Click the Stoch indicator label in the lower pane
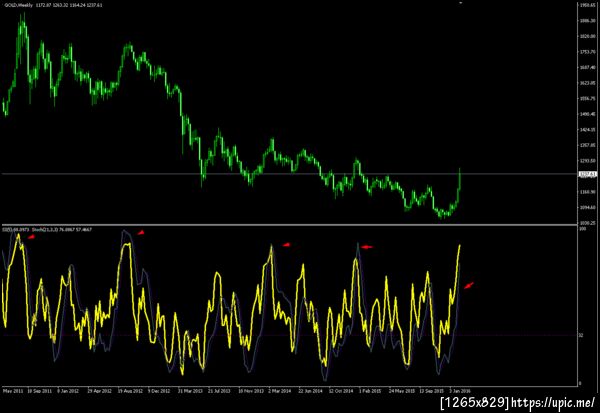 62,230
